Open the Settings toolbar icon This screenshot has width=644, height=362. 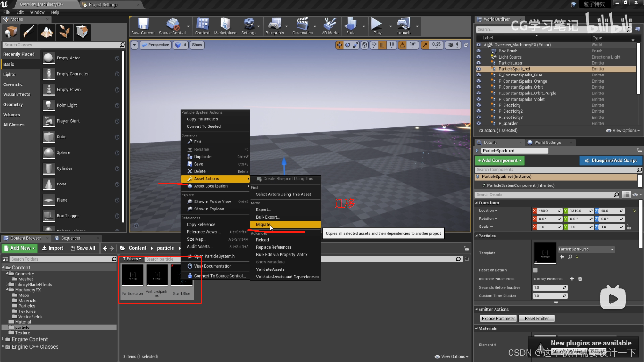click(248, 26)
